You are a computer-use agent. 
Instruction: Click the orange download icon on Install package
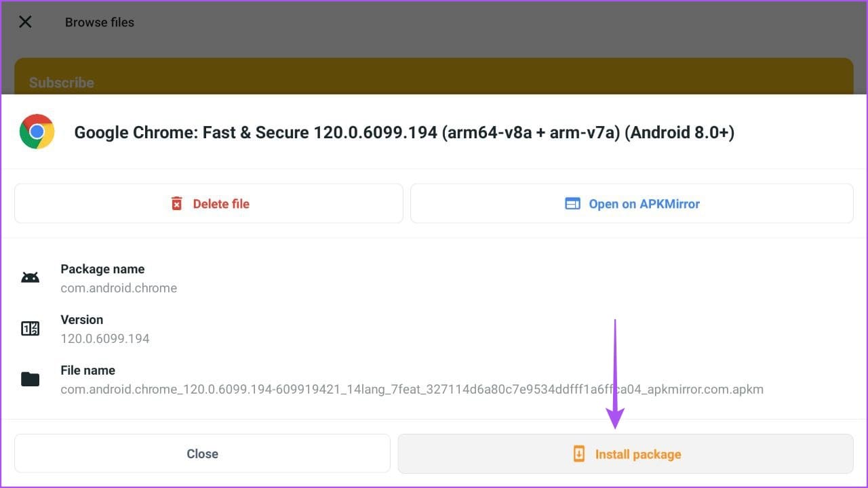[578, 453]
